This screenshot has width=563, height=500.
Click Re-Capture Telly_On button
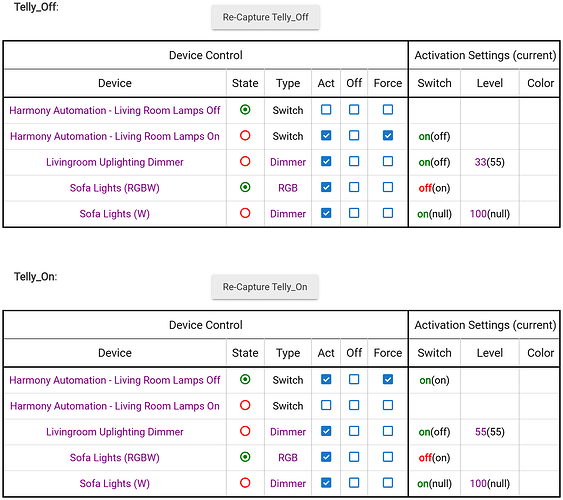(x=265, y=287)
